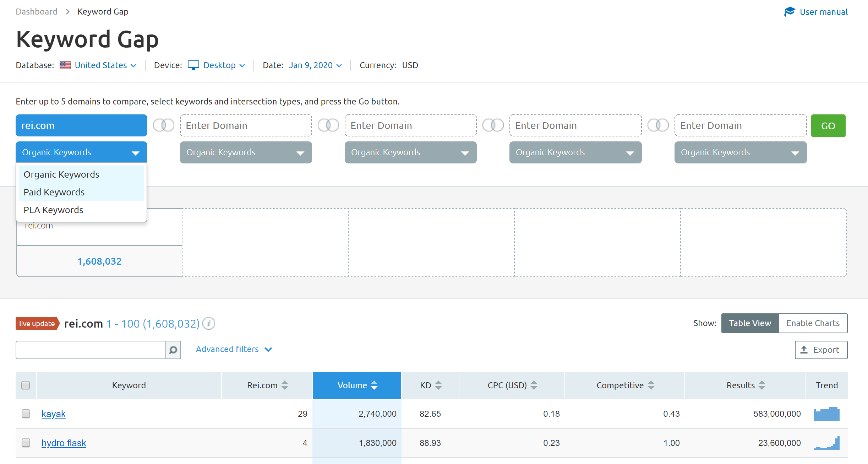
Task: Sort by CPC (USD) column arrows
Action: click(534, 385)
